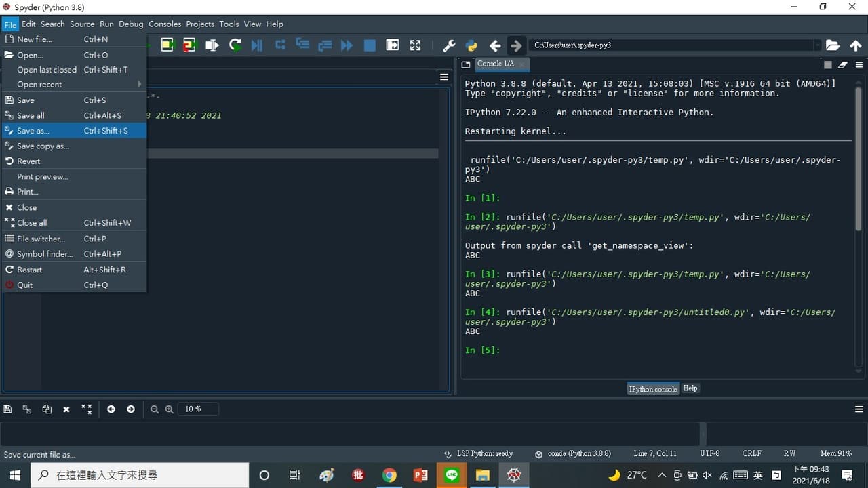Remove all variables with the eraser icon
Image resolution: width=868 pixels, height=488 pixels.
[x=843, y=65]
